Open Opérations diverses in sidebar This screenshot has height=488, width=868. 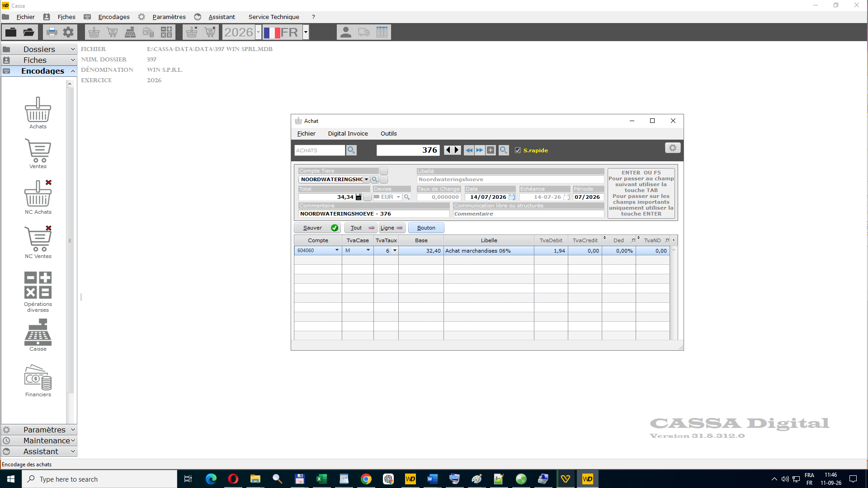tap(38, 291)
